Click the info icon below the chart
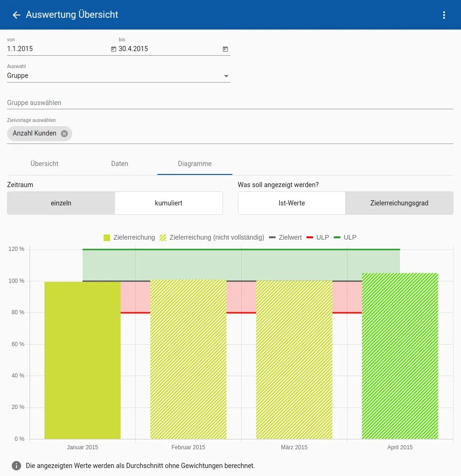Viewport: 461px width, 476px height. point(16,466)
